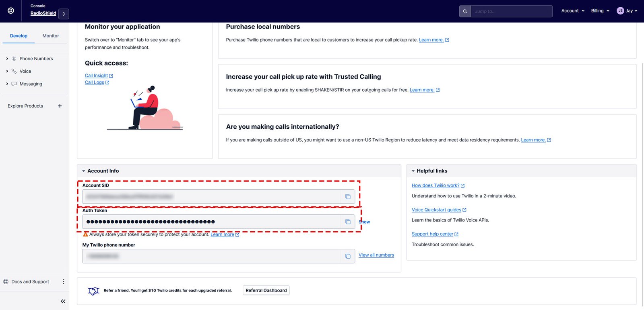644x310 pixels.
Task: Open How does Twilio work link
Action: pos(436,185)
